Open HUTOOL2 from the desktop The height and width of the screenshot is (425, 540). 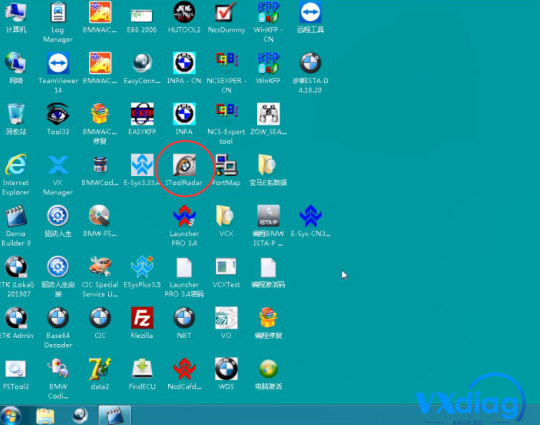click(x=184, y=12)
